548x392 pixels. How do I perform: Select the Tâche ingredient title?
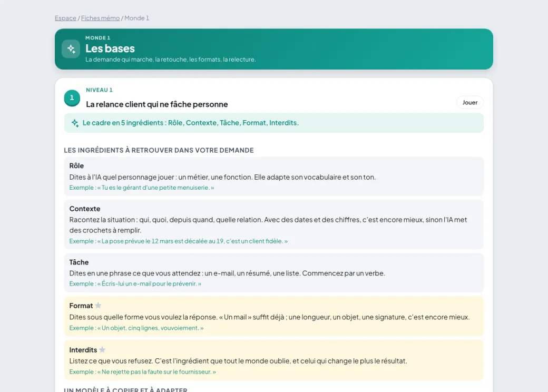[x=79, y=262]
